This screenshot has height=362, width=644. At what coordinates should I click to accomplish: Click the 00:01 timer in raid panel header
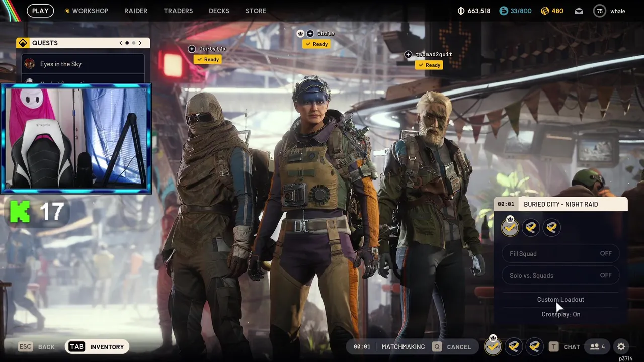tap(506, 204)
